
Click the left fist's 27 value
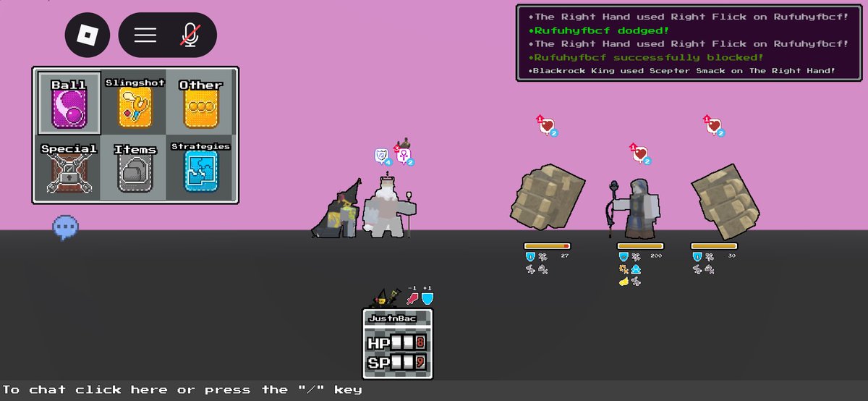(x=566, y=256)
